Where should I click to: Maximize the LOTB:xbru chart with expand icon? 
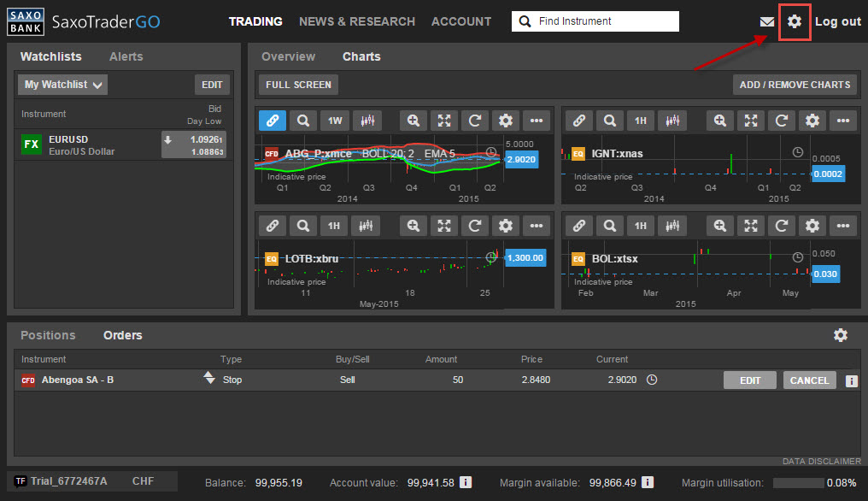click(444, 226)
